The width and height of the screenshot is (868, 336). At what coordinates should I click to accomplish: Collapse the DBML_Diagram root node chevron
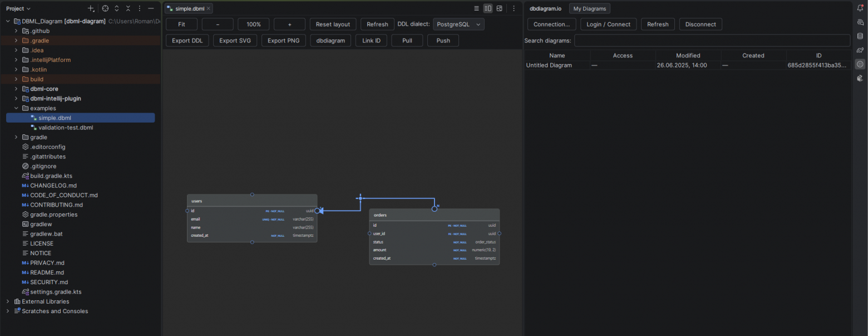pos(8,21)
